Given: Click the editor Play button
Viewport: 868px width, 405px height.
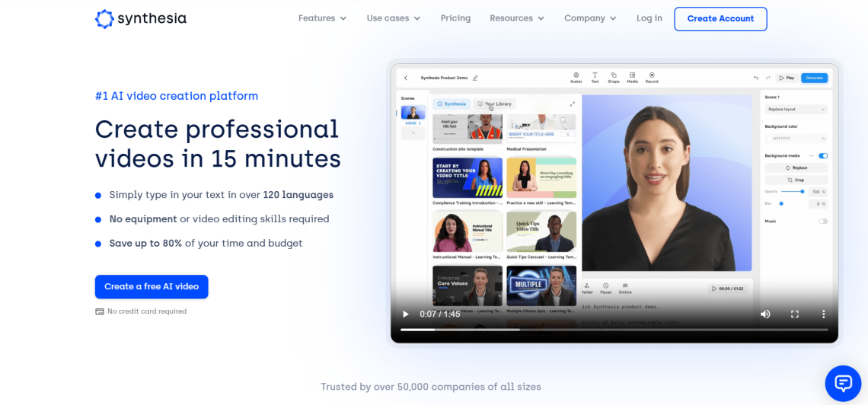Looking at the screenshot, I should pyautogui.click(x=786, y=78).
